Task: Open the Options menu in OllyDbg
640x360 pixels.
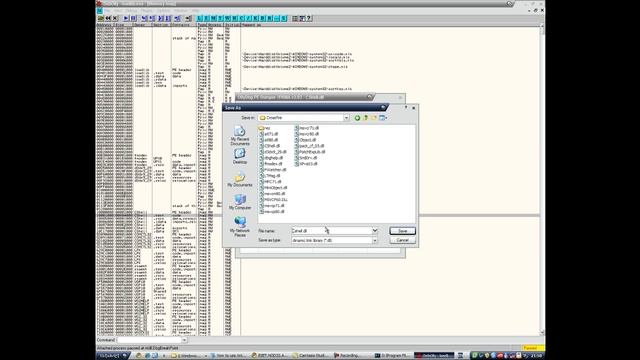Action: 163,11
